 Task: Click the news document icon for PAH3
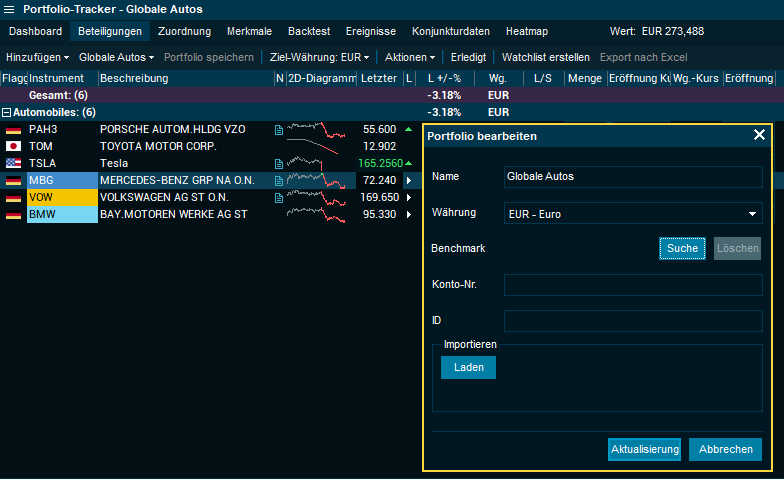click(x=279, y=130)
